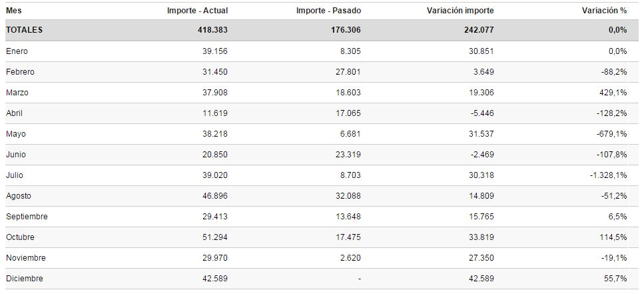This screenshot has width=644, height=294.
Task: Click the Noviembre row
Action: coord(25,258)
